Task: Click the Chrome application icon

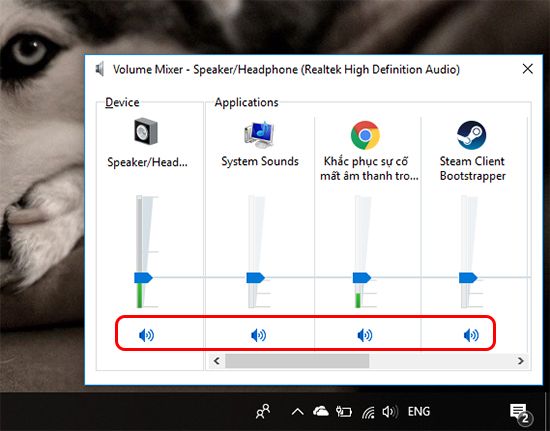Action: (365, 135)
